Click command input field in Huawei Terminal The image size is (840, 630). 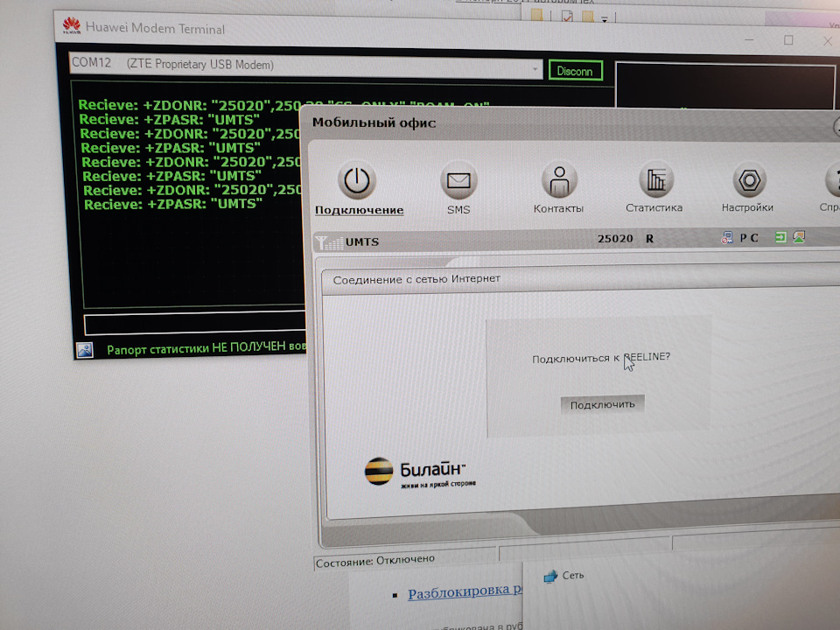point(195,324)
